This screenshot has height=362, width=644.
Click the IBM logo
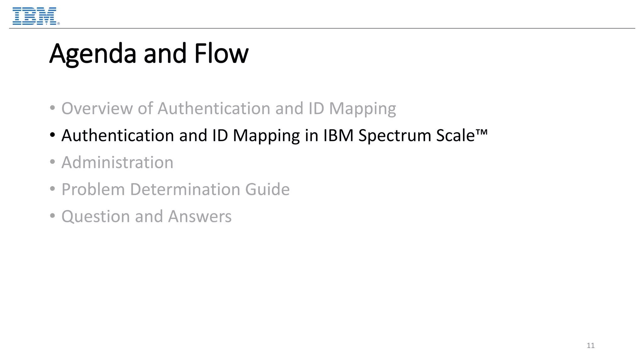click(34, 16)
